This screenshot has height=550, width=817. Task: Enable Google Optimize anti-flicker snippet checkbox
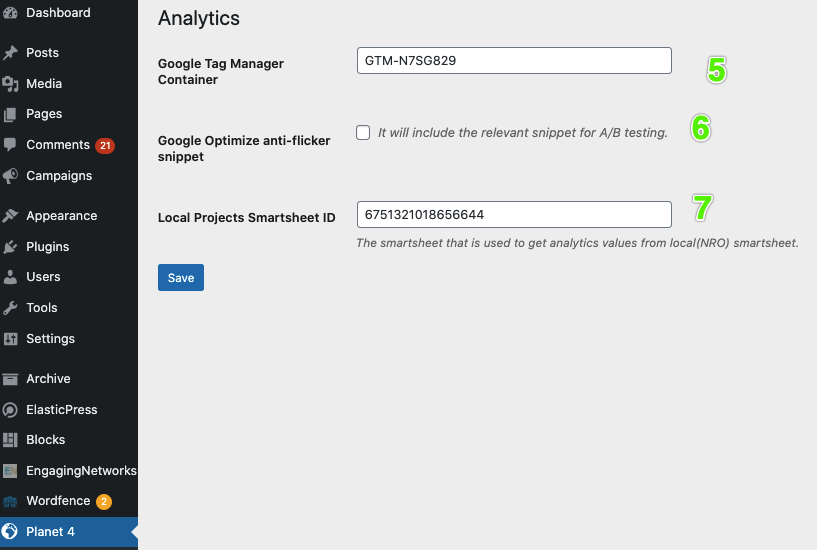pos(363,132)
